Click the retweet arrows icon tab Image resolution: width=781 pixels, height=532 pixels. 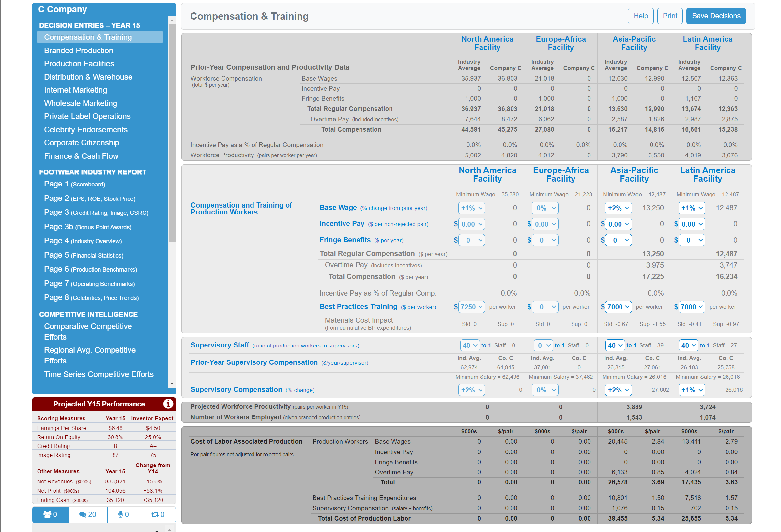click(x=158, y=514)
